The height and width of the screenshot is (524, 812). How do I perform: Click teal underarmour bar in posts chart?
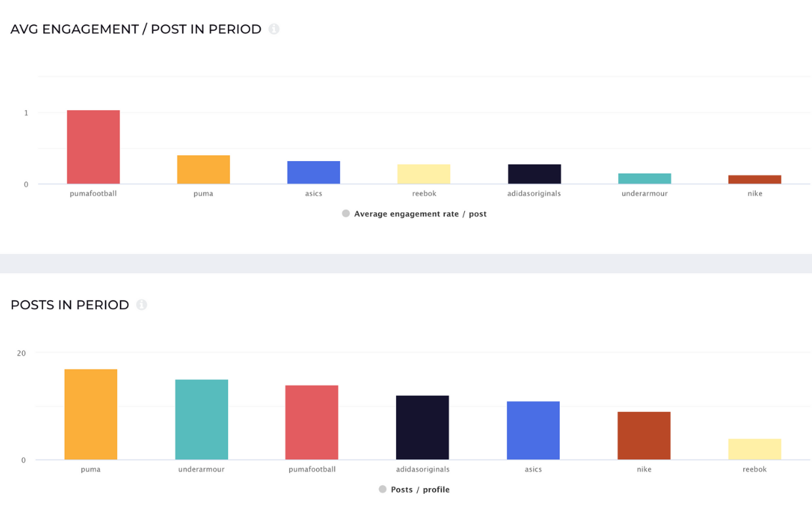click(x=202, y=420)
